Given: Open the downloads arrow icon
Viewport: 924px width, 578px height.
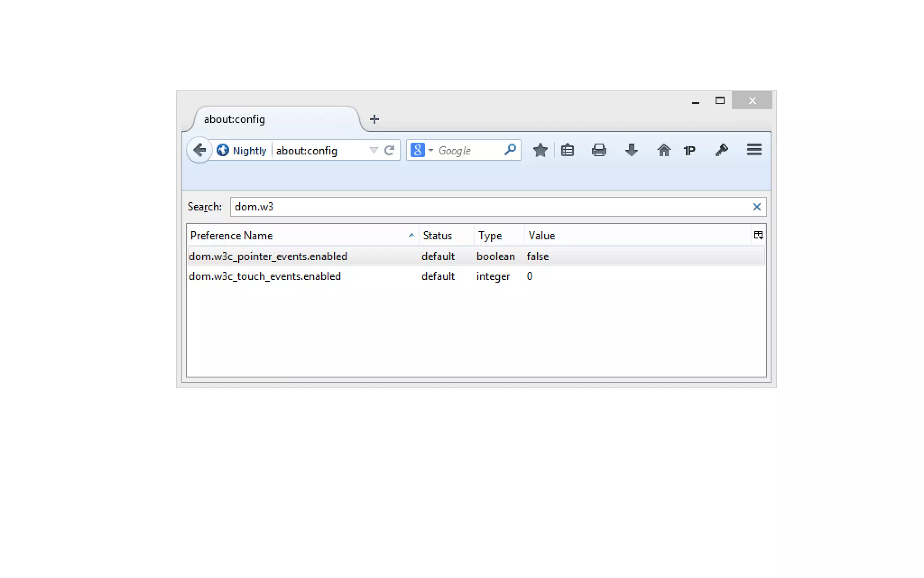Looking at the screenshot, I should [x=631, y=150].
